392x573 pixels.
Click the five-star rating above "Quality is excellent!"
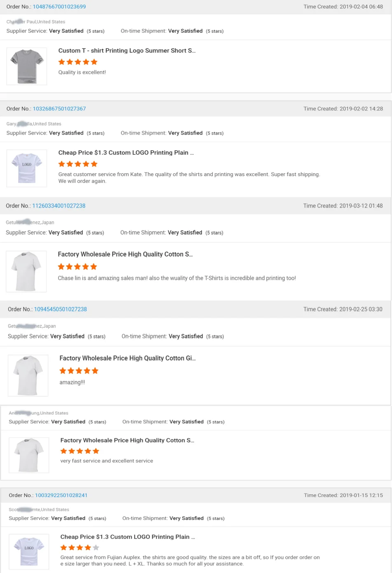[x=78, y=62]
